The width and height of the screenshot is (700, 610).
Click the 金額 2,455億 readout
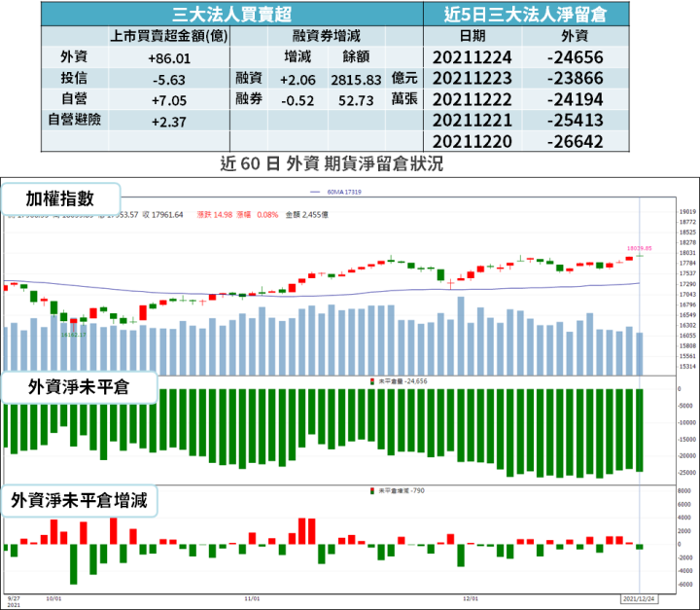pos(306,215)
